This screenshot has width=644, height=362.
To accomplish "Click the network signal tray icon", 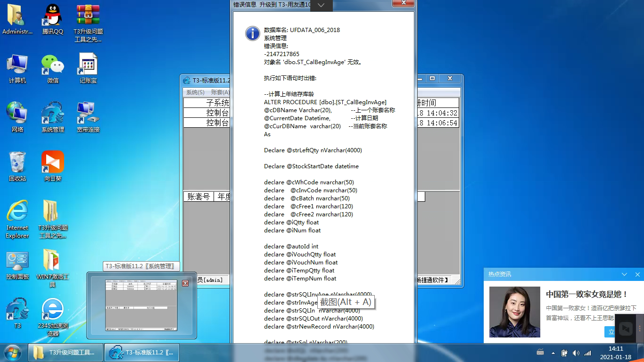I will click(587, 353).
